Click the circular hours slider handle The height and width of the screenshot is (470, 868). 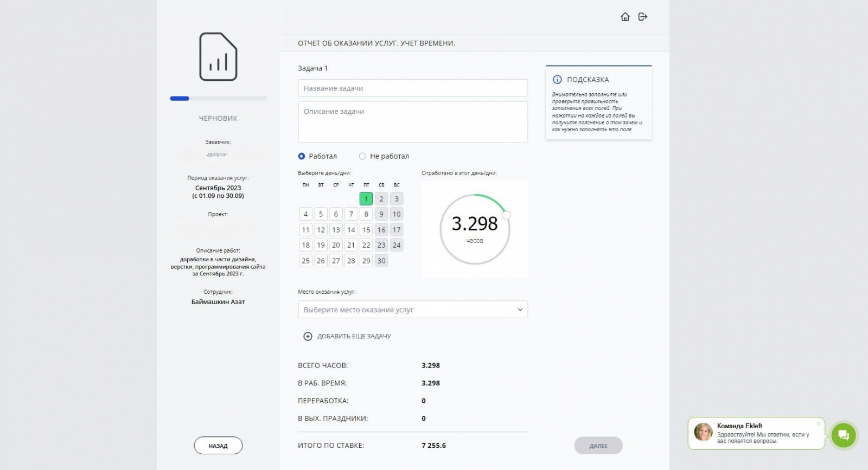506,215
